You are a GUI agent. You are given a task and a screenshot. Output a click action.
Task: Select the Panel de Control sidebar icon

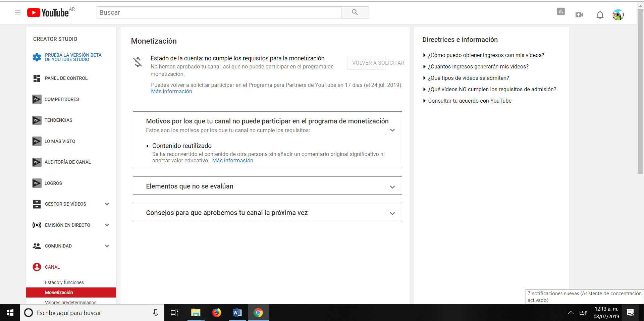point(37,78)
